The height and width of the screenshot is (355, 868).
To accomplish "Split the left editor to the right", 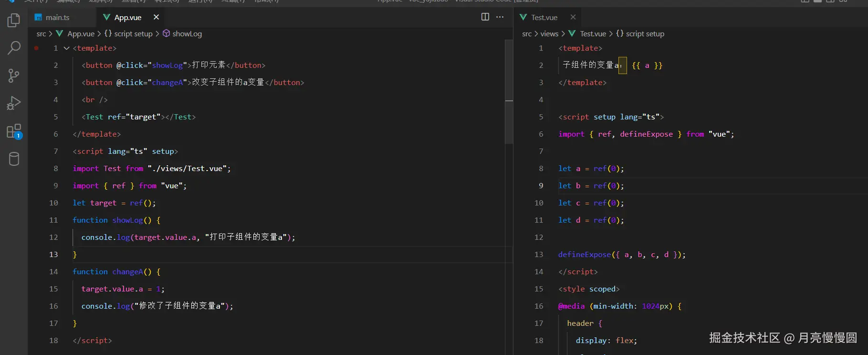I will (485, 17).
